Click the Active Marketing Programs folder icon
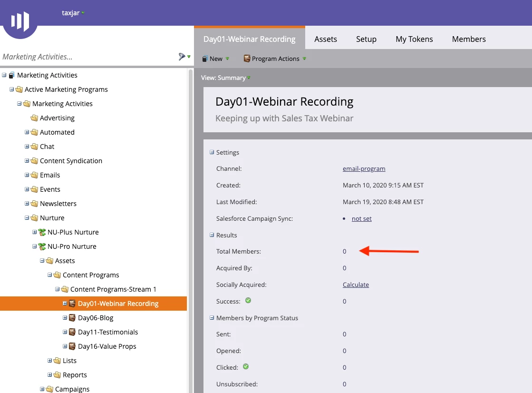This screenshot has width=532, height=393. tap(19, 89)
